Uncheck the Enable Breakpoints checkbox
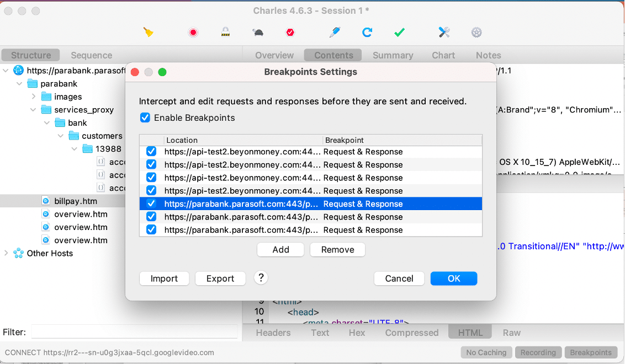The width and height of the screenshot is (625, 364). tap(145, 117)
